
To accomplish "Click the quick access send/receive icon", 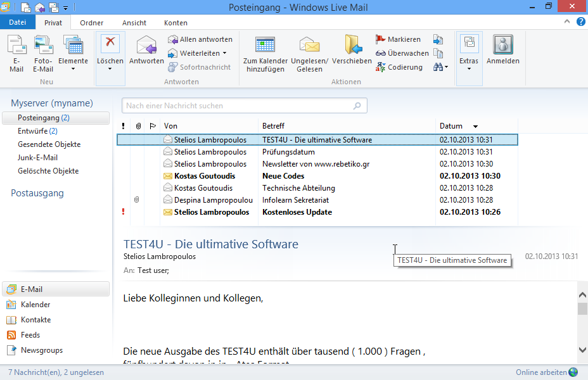I will click(54, 7).
